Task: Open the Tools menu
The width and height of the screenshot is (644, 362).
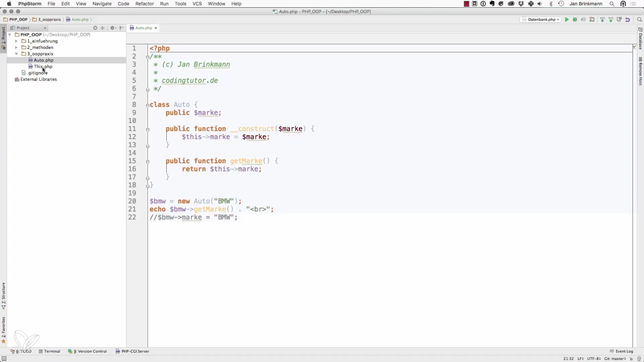Action: click(180, 4)
